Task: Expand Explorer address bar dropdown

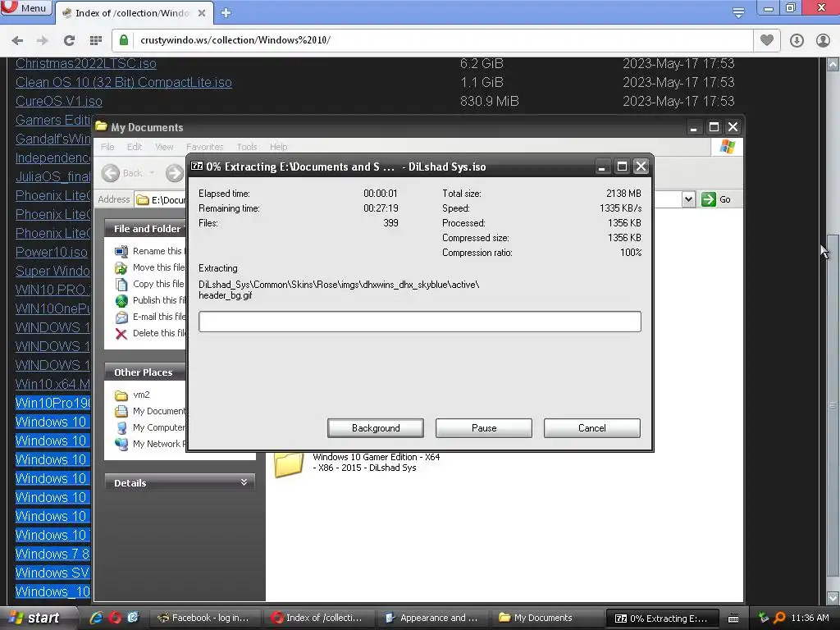Action: (688, 200)
